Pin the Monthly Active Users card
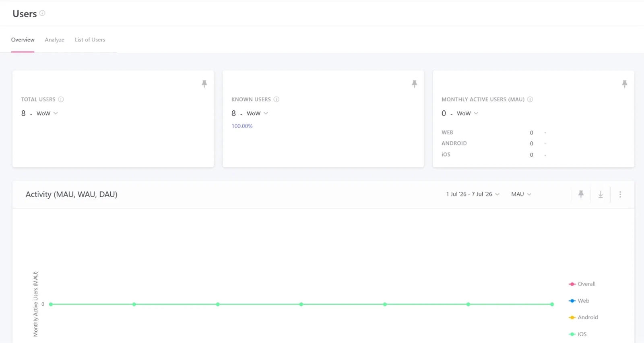Viewport: 644px width, 343px height. tap(624, 84)
